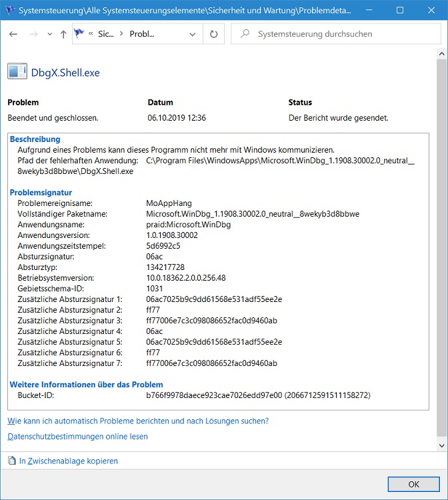
Task: Click the Anwendungsversion value 1.0.1908.30002
Action: [172, 235]
